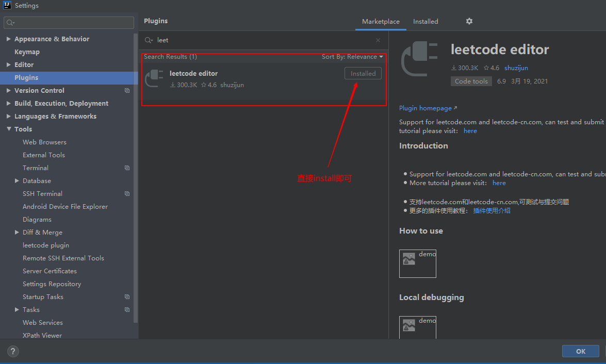The width and height of the screenshot is (606, 364).
Task: Click the project-level icon beside Startup Tasks
Action: [127, 297]
